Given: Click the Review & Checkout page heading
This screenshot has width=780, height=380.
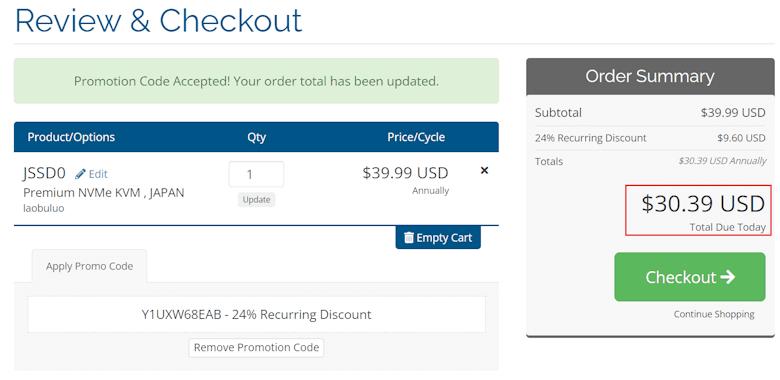Looking at the screenshot, I should point(159,20).
